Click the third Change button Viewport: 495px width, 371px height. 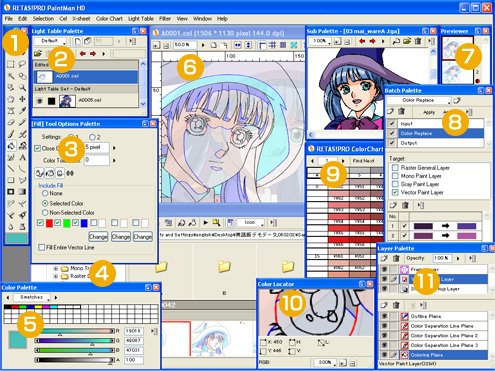pyautogui.click(x=143, y=237)
